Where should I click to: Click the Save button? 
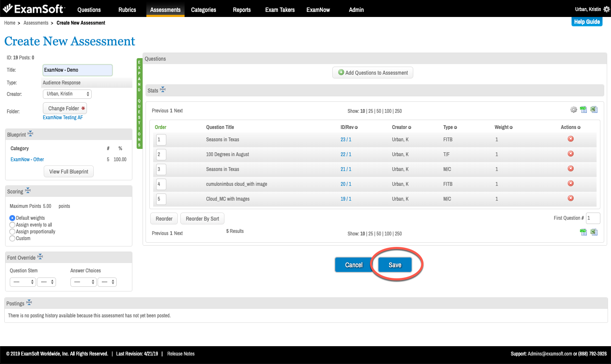(395, 265)
